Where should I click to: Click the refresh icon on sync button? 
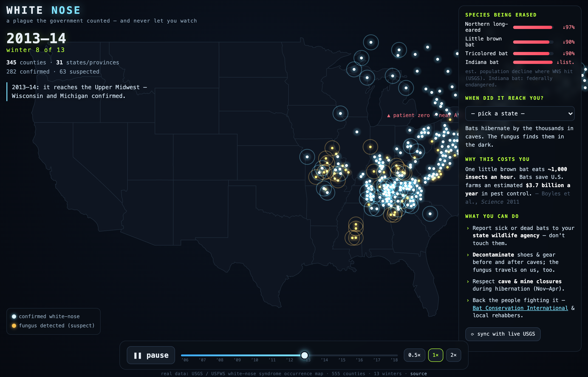click(x=472, y=334)
